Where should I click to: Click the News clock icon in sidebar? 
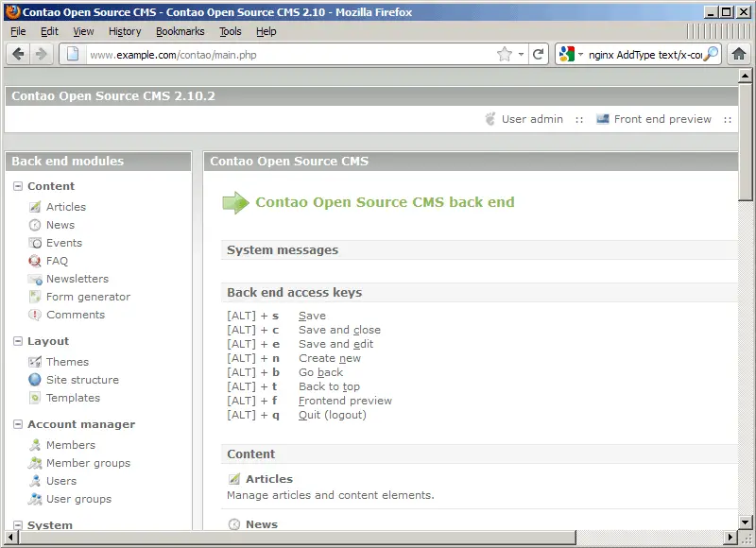(35, 225)
